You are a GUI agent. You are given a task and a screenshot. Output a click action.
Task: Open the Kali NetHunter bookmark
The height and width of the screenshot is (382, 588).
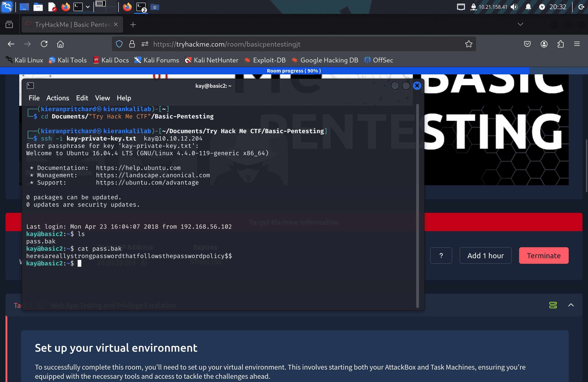coord(211,60)
